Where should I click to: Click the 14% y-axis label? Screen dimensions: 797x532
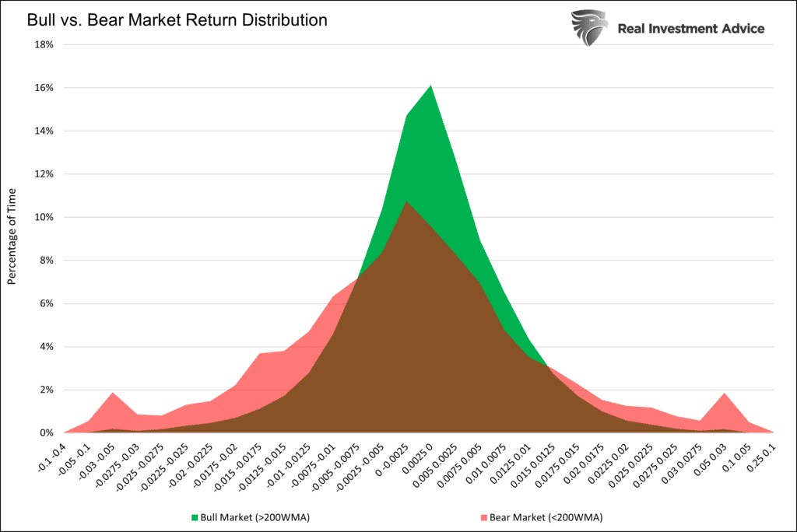coord(44,131)
